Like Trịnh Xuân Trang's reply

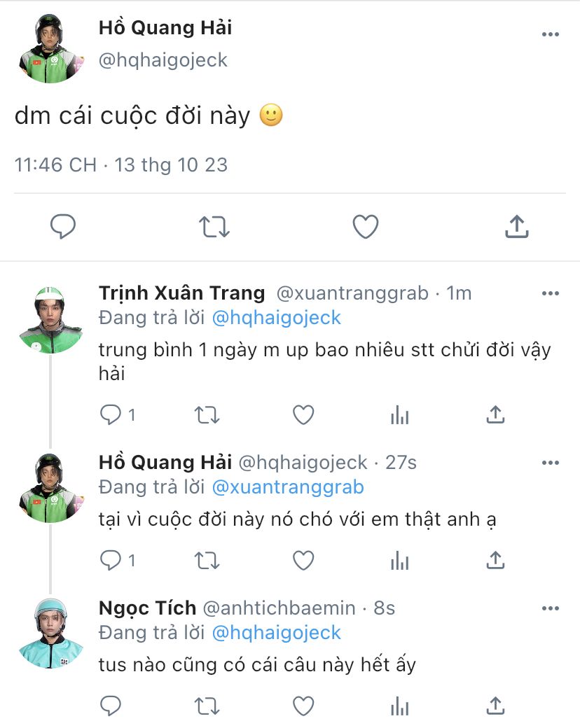pyautogui.click(x=303, y=415)
